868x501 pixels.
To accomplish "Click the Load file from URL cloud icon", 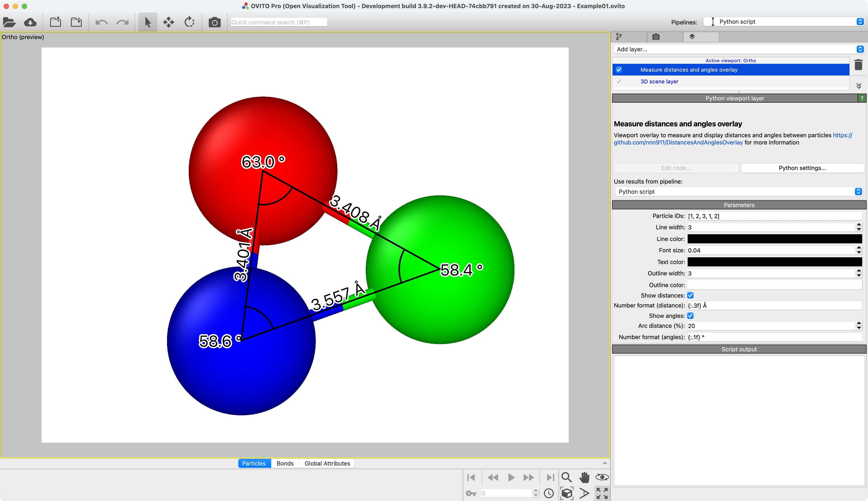I will point(30,22).
